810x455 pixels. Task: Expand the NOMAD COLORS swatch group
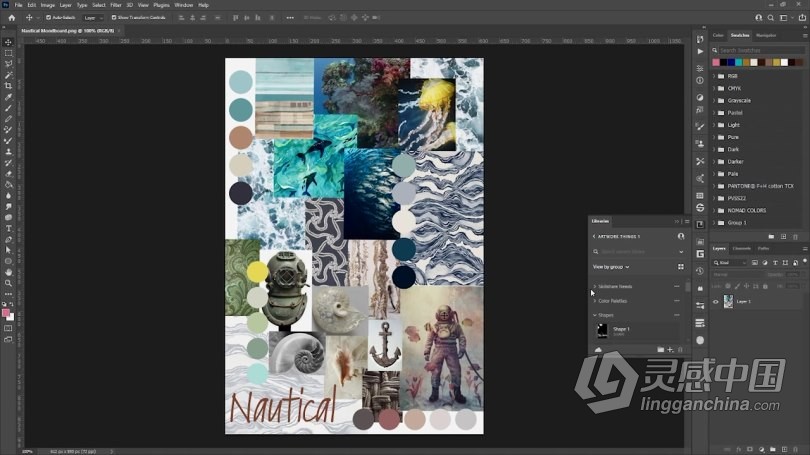coord(714,211)
